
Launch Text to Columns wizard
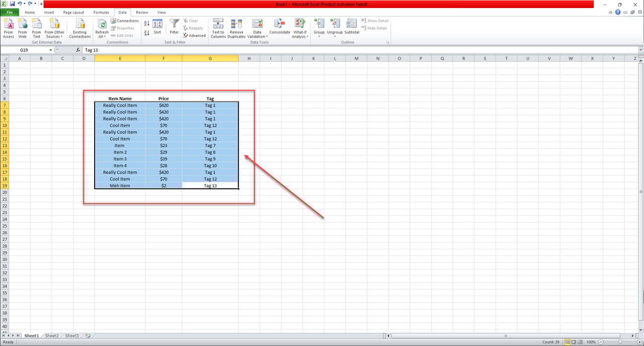(x=218, y=28)
